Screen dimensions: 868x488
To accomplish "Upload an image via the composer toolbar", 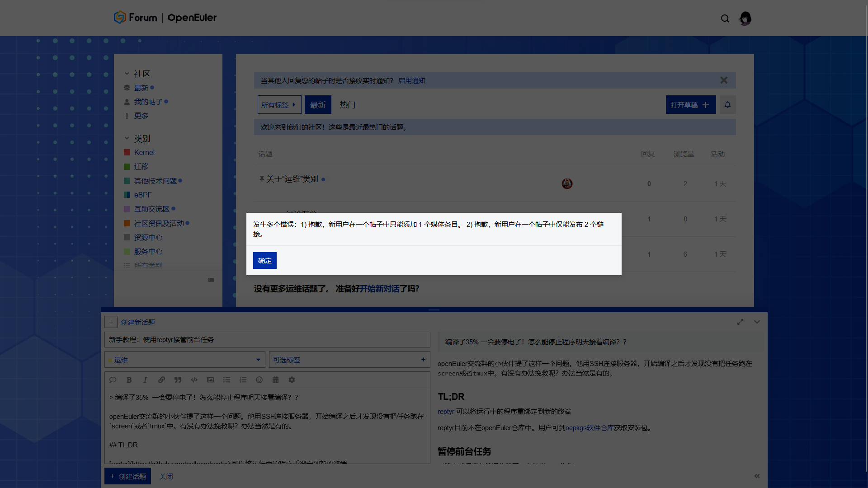I will (x=210, y=380).
